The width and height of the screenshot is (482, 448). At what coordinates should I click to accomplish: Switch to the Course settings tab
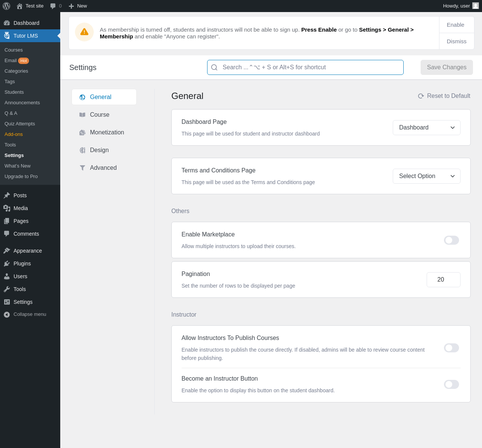click(99, 115)
